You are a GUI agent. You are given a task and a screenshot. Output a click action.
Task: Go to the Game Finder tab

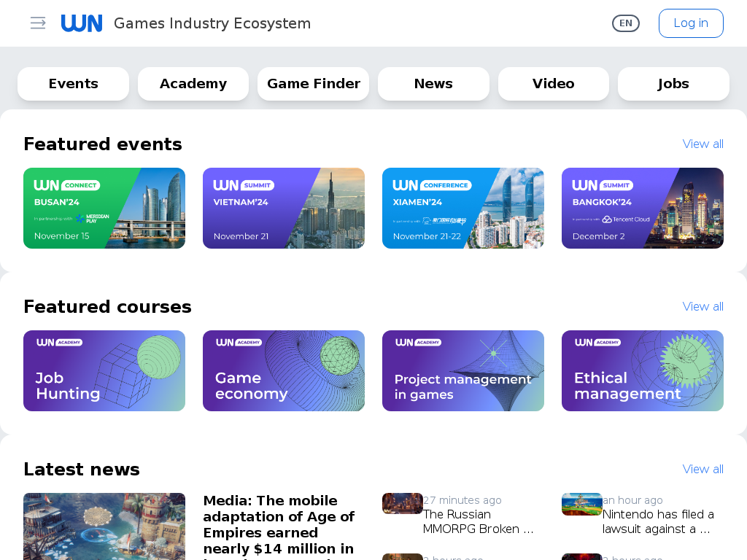click(x=314, y=84)
